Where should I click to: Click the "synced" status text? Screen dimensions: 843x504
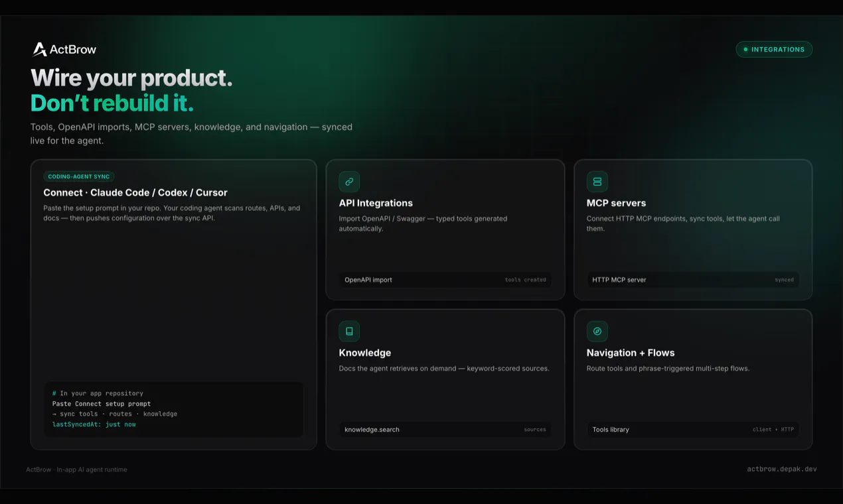click(x=784, y=280)
